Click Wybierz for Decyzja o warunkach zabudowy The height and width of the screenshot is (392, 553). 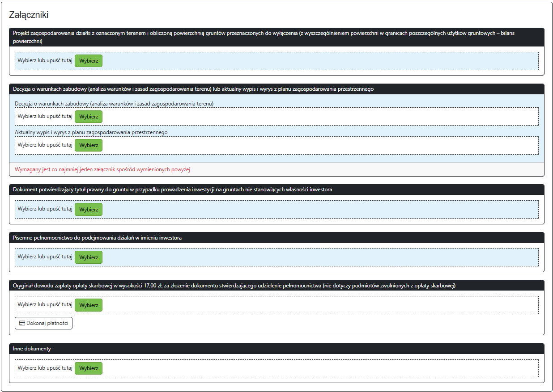[89, 117]
